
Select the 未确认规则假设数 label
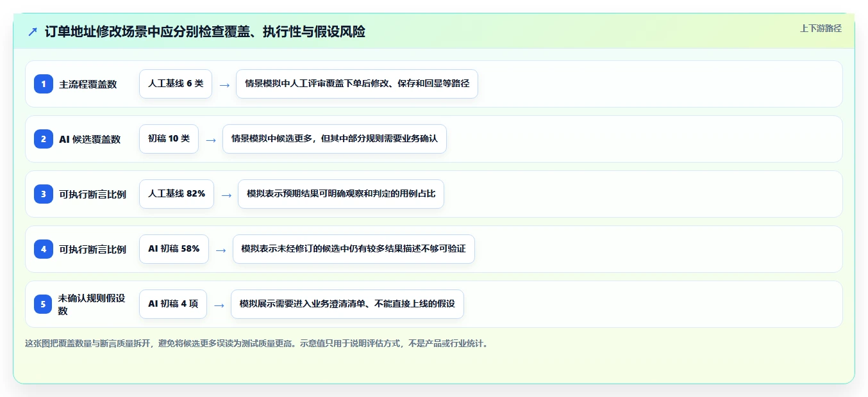pyautogui.click(x=92, y=304)
